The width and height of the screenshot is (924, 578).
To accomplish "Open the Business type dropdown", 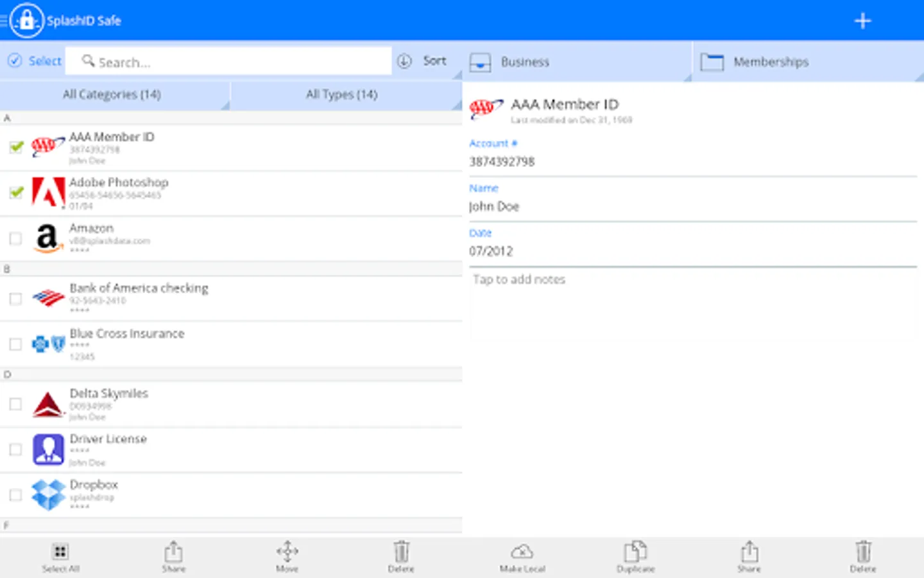I will (577, 62).
